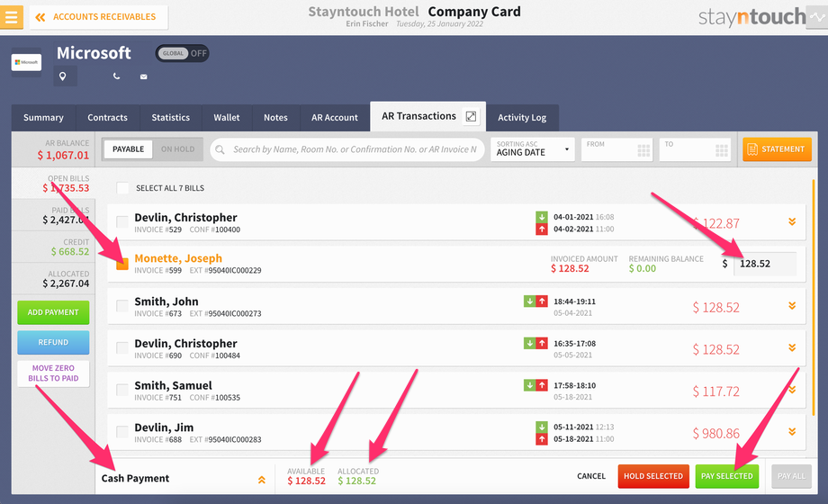Click the Refund button

tap(53, 342)
